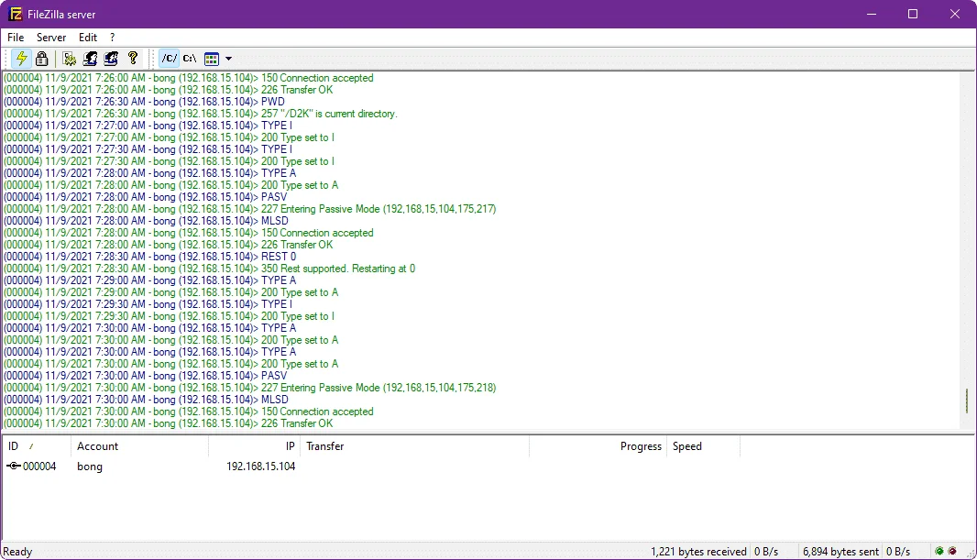Sort connections by Account column
The width and height of the screenshot is (977, 560).
tap(139, 446)
